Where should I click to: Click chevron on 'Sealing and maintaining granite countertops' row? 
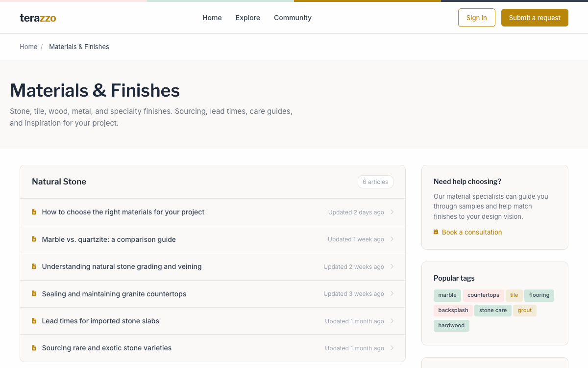[392, 293]
